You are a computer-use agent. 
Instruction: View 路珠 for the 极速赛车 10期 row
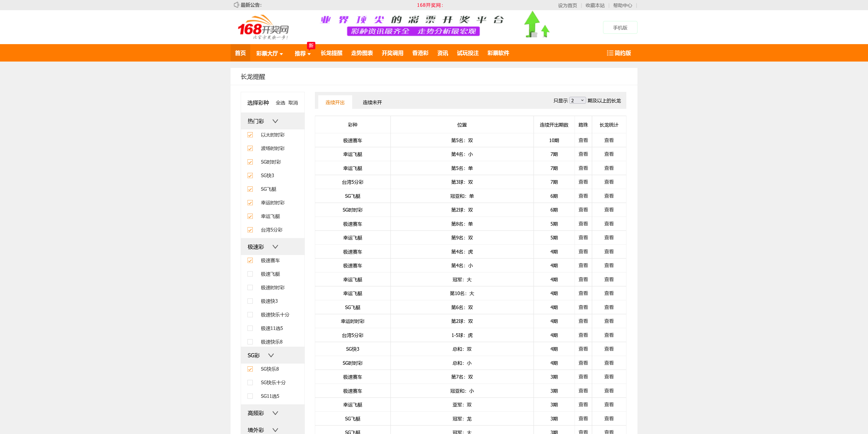point(583,140)
